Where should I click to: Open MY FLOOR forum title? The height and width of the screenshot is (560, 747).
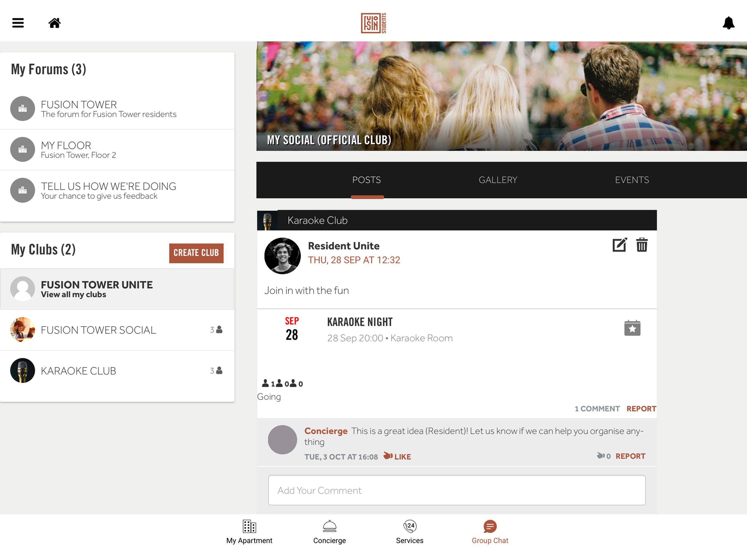point(66,145)
